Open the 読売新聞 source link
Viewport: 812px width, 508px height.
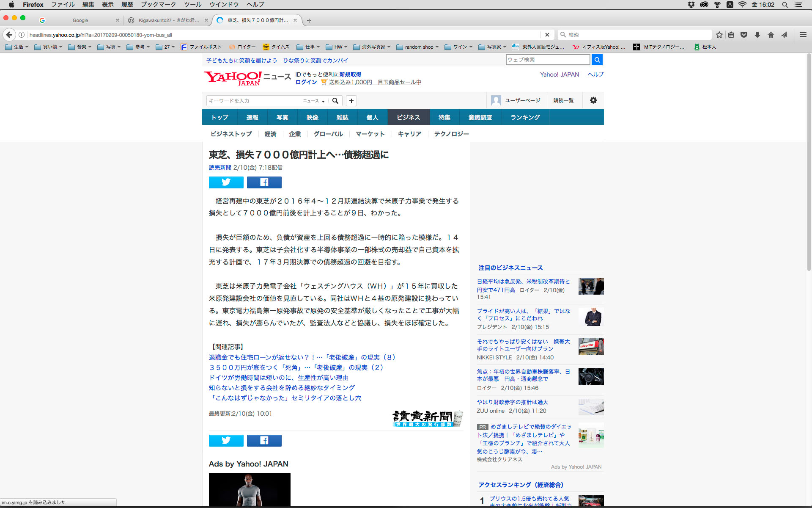(x=220, y=168)
